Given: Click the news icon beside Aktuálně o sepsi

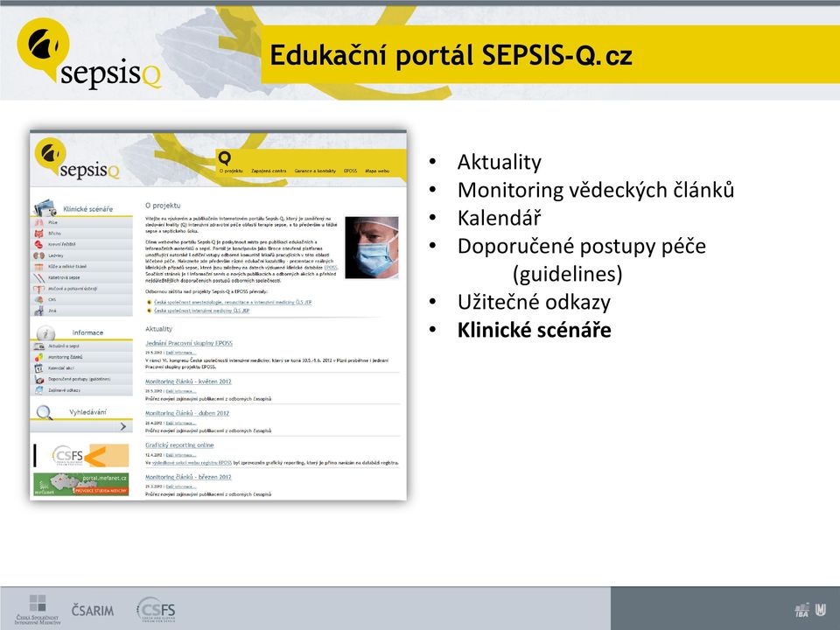Looking at the screenshot, I should click(x=38, y=346).
